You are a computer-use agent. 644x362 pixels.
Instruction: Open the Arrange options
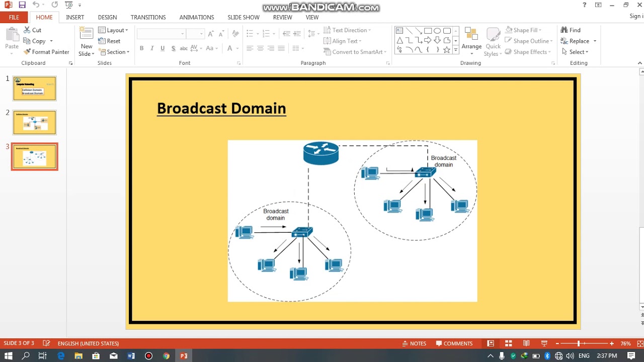pyautogui.click(x=471, y=41)
